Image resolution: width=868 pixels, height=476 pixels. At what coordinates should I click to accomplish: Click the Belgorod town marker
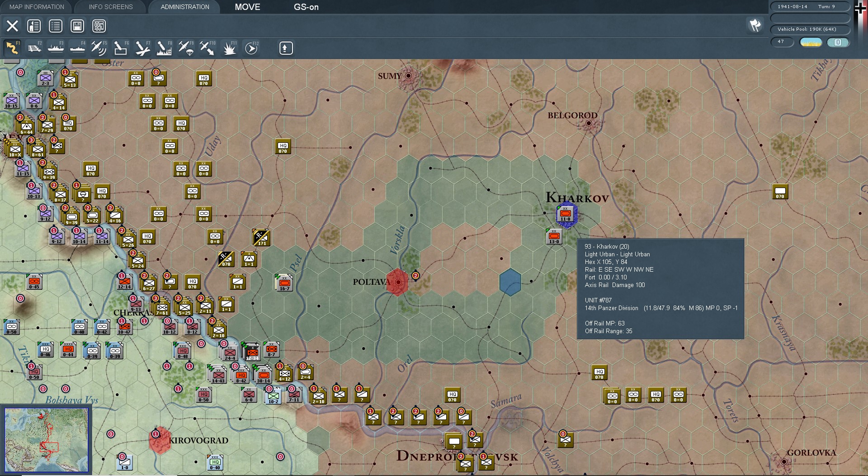pyautogui.click(x=589, y=123)
